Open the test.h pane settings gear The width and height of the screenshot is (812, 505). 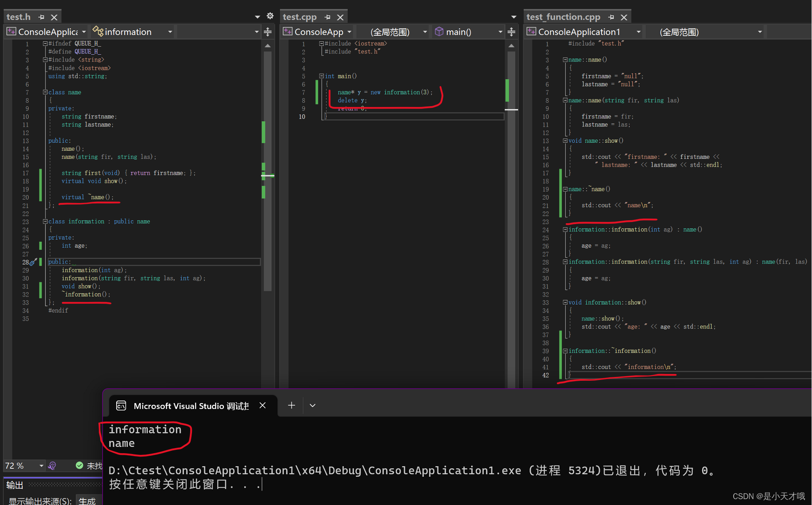click(x=270, y=16)
